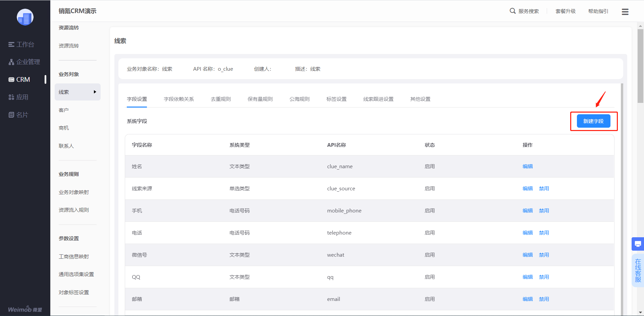The image size is (644, 316).
Task: Select 客户 business object
Action: tap(63, 110)
